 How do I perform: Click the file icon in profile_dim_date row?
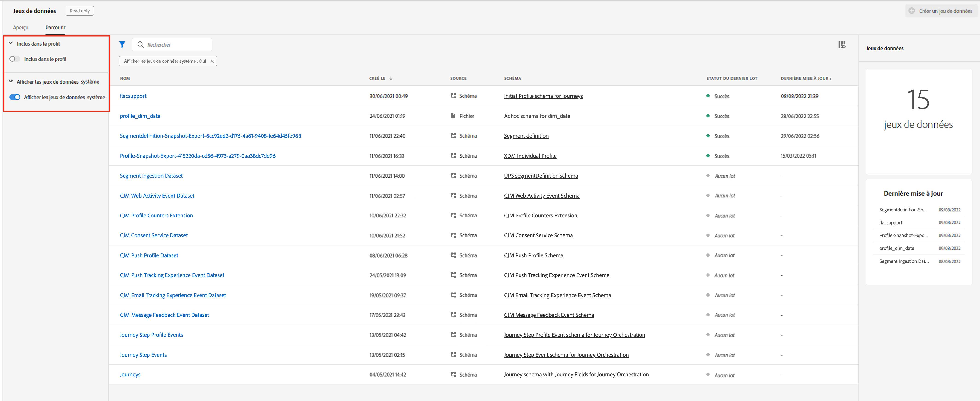(x=453, y=116)
